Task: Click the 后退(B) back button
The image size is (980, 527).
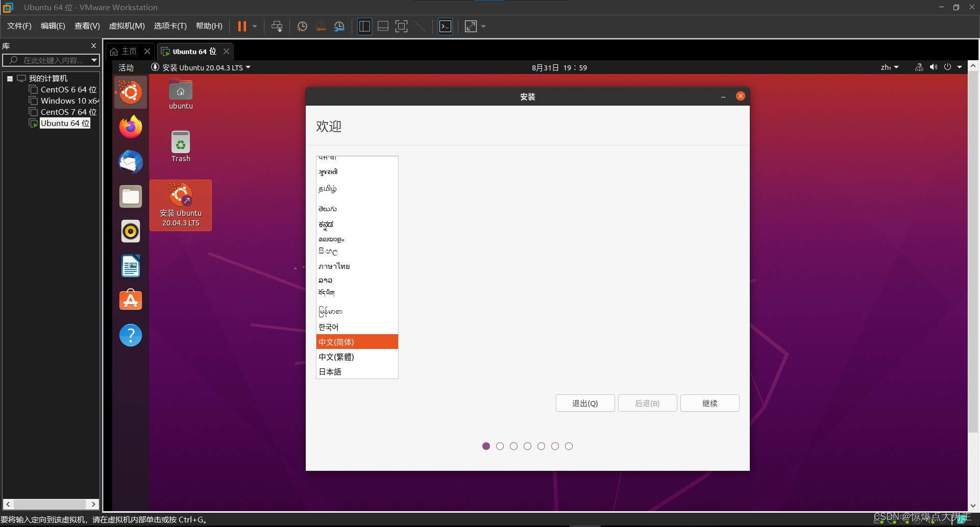Action: point(647,403)
